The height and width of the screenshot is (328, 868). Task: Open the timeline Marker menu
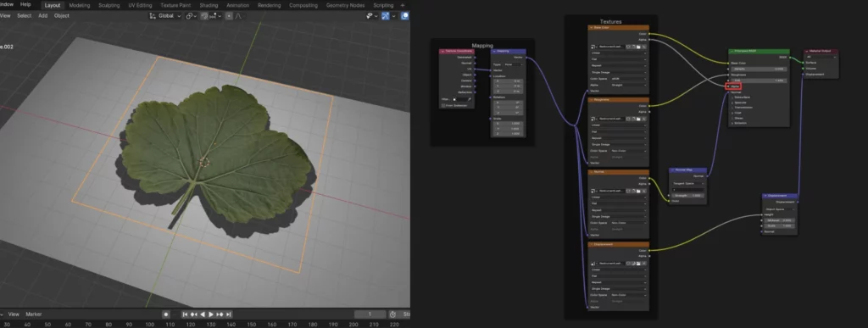(x=34, y=314)
